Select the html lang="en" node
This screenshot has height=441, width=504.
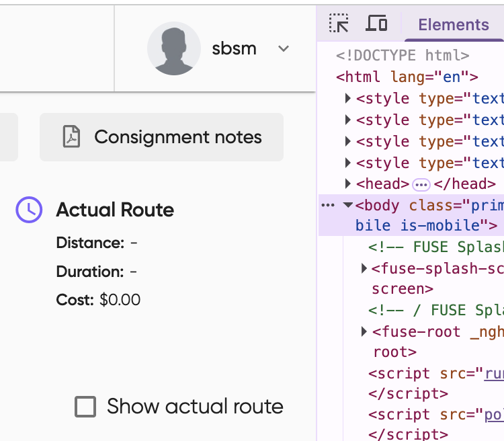click(x=407, y=77)
